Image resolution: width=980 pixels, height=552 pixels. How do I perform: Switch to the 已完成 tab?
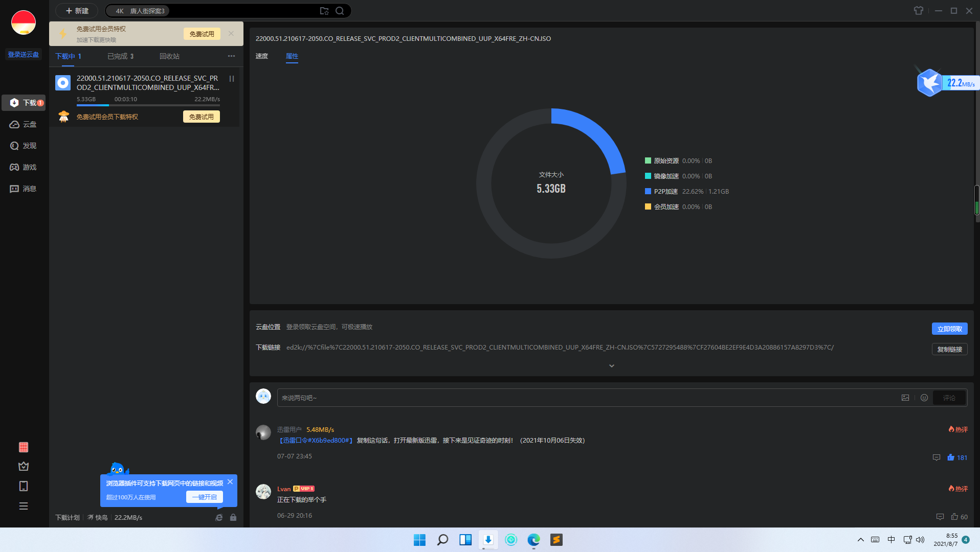pyautogui.click(x=121, y=56)
